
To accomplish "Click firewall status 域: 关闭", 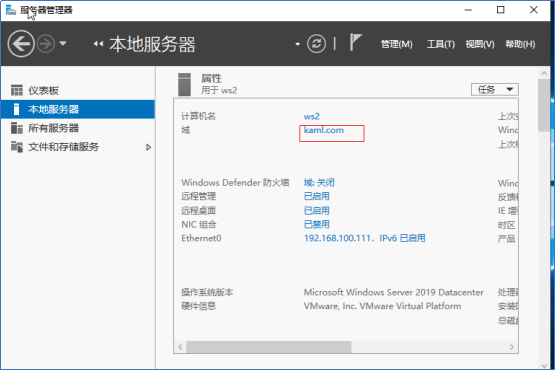I will pos(319,183).
